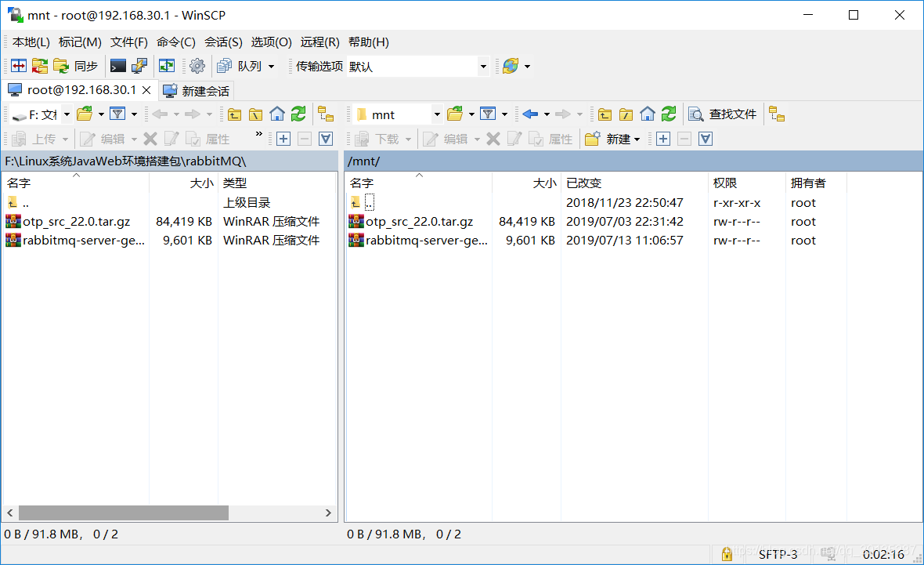Click remote select files plus icon
The width and height of the screenshot is (924, 565).
(x=663, y=139)
